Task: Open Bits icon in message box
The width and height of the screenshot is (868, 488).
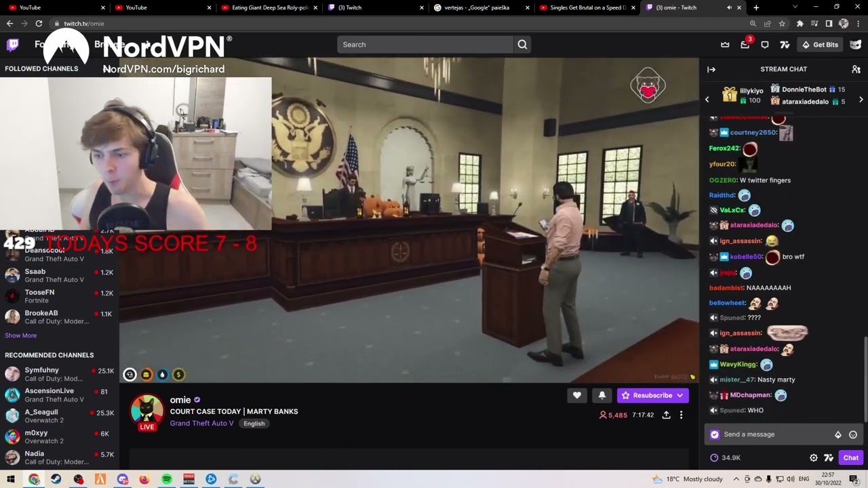Action: point(838,434)
